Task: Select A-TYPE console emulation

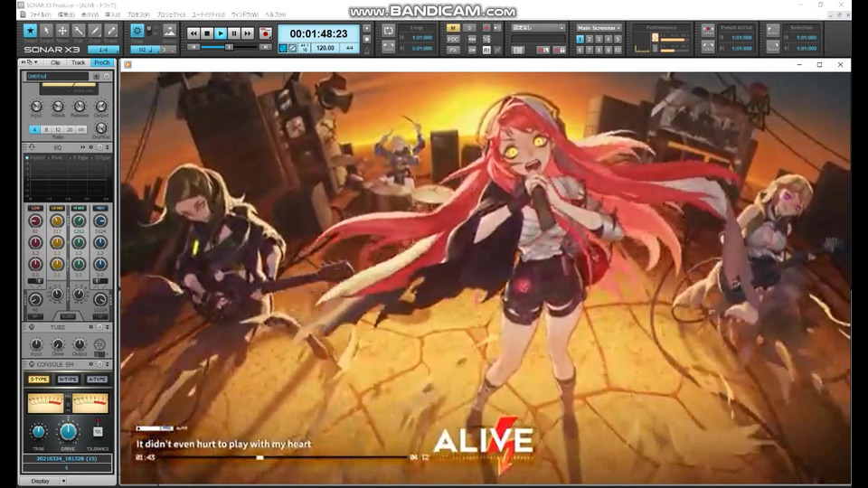Action: pos(97,380)
